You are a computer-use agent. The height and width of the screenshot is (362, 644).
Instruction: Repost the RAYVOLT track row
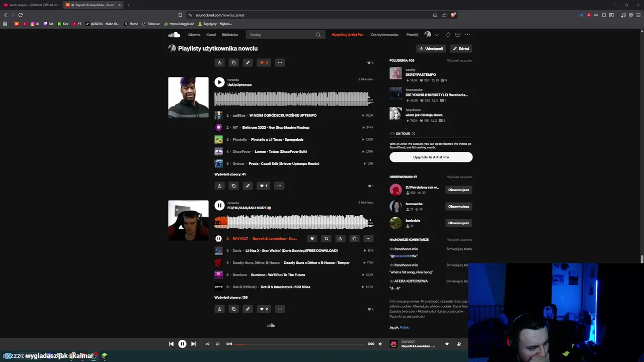(x=326, y=239)
